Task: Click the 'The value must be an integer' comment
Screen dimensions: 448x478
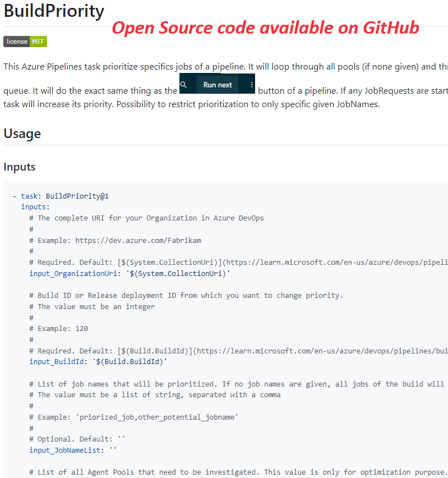Action: [x=92, y=306]
